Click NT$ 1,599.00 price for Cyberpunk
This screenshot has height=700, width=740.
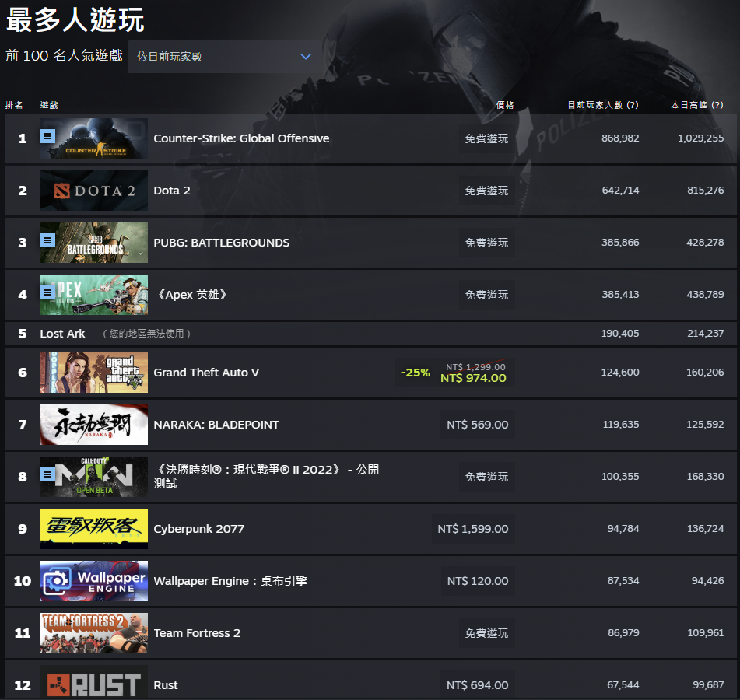(473, 529)
